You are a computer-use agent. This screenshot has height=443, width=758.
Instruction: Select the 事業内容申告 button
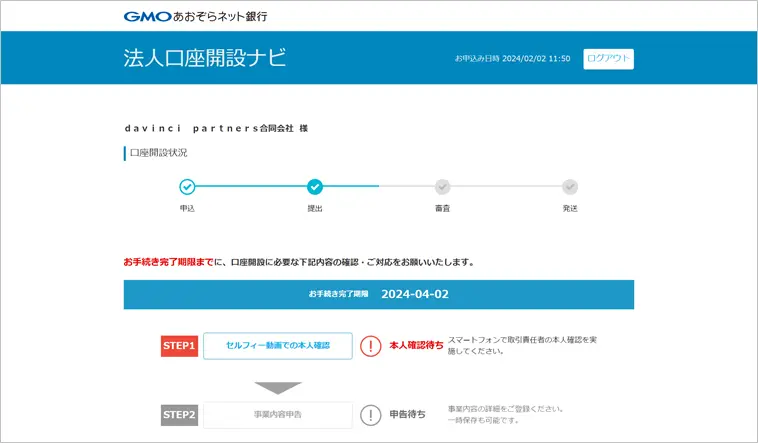tap(278, 415)
